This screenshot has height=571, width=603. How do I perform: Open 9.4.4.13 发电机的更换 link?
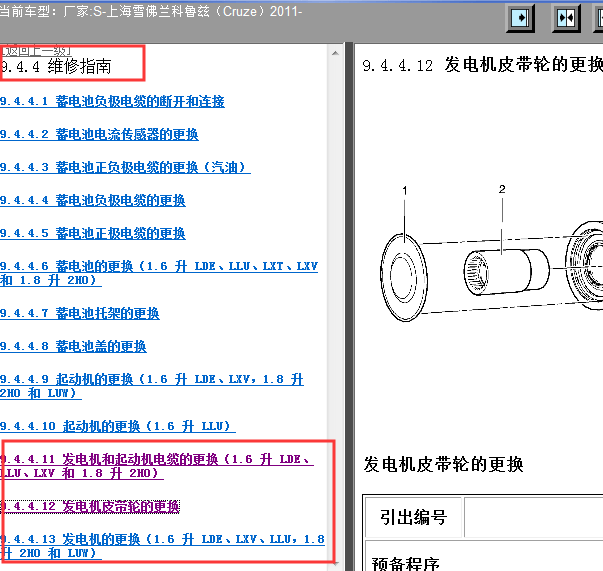point(162,546)
